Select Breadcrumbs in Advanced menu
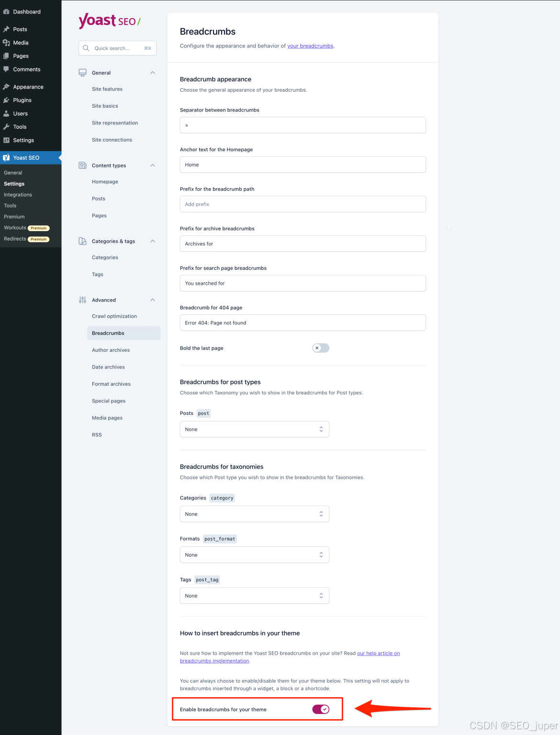 pyautogui.click(x=123, y=333)
